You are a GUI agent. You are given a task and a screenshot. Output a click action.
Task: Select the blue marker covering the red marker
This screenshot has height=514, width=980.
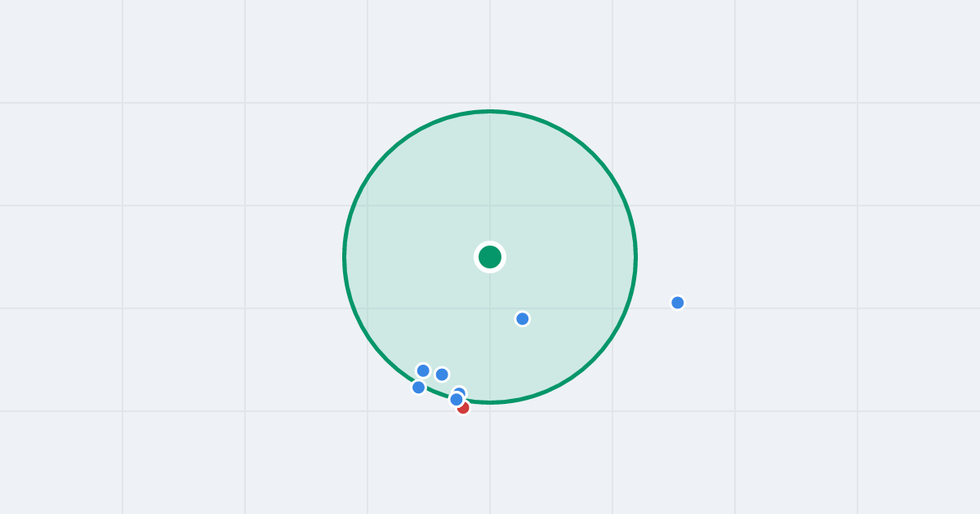click(457, 399)
